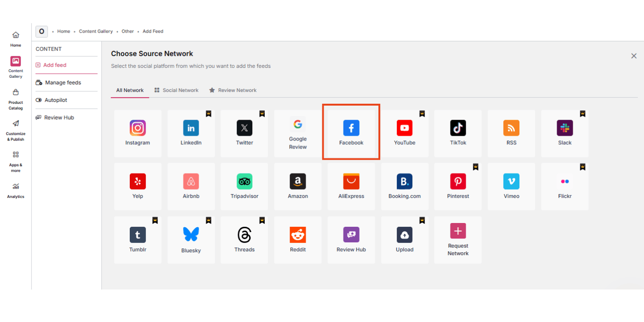Viewport: 644px width, 322px height.
Task: Select Amazon as source network
Action: click(x=298, y=187)
